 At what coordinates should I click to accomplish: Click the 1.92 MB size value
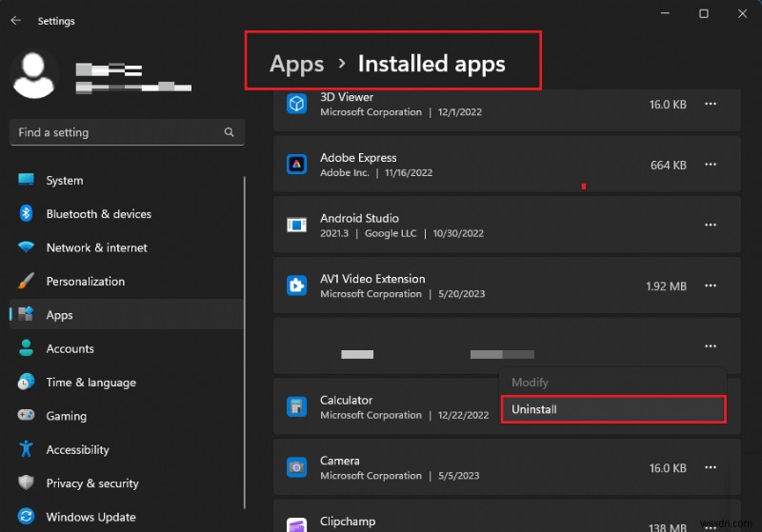coord(666,286)
